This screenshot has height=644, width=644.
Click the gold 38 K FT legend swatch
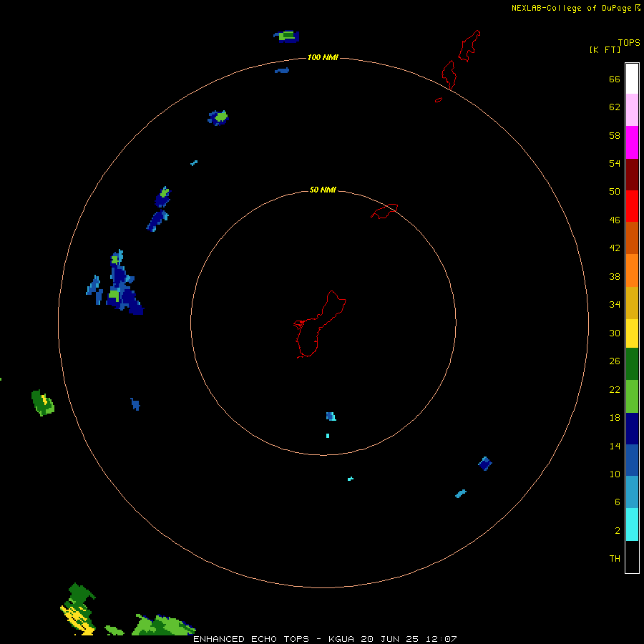(632, 303)
